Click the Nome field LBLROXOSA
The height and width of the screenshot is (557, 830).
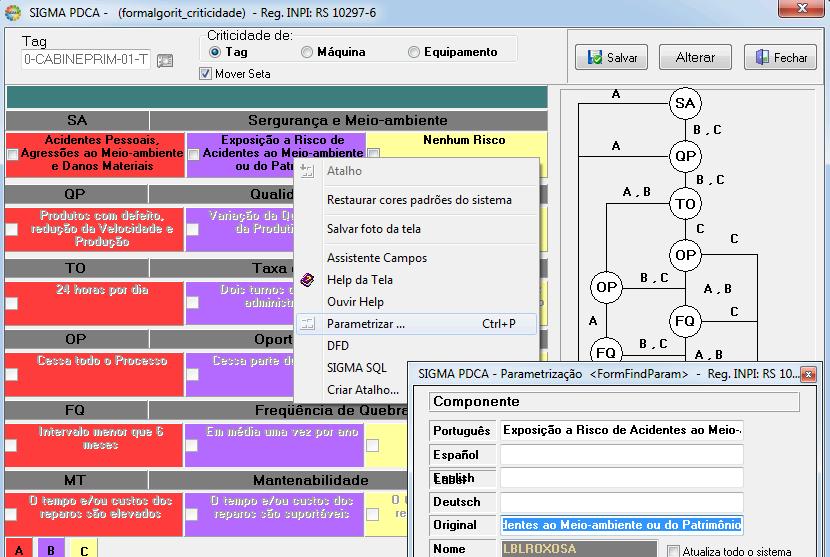click(579, 549)
